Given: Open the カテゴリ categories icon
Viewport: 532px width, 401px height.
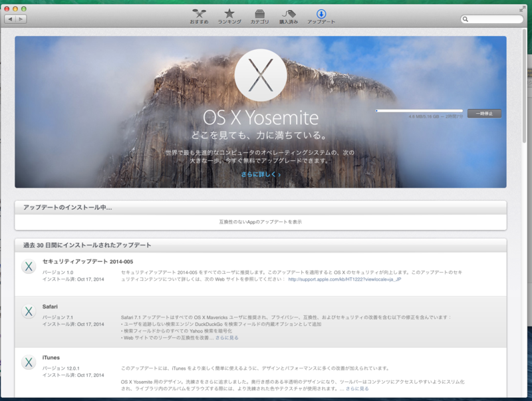Looking at the screenshot, I should coord(259,16).
